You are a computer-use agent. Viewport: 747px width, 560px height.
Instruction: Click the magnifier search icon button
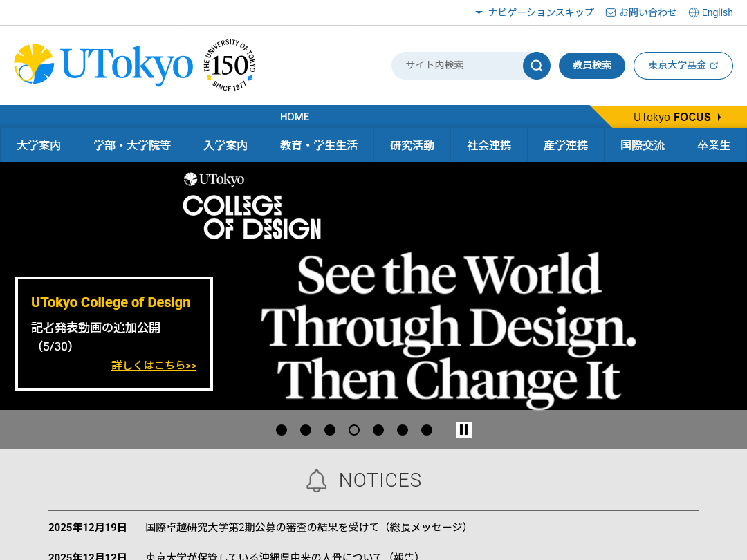click(x=536, y=66)
